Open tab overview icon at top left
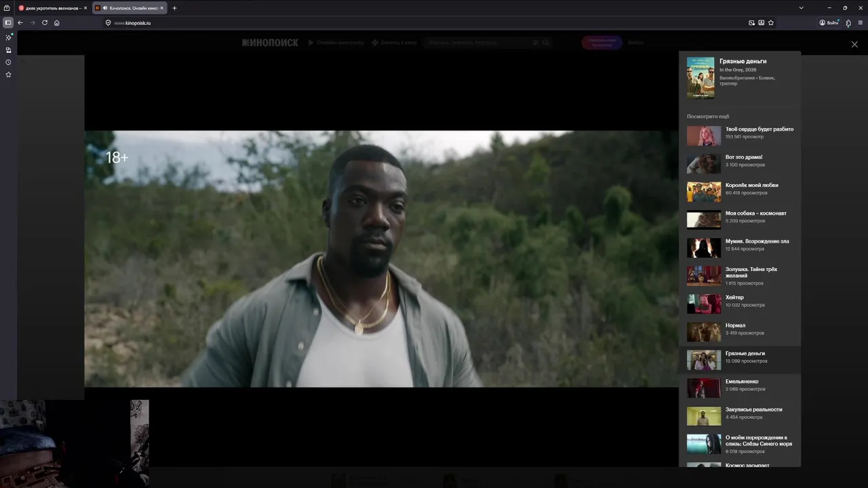 click(7, 7)
